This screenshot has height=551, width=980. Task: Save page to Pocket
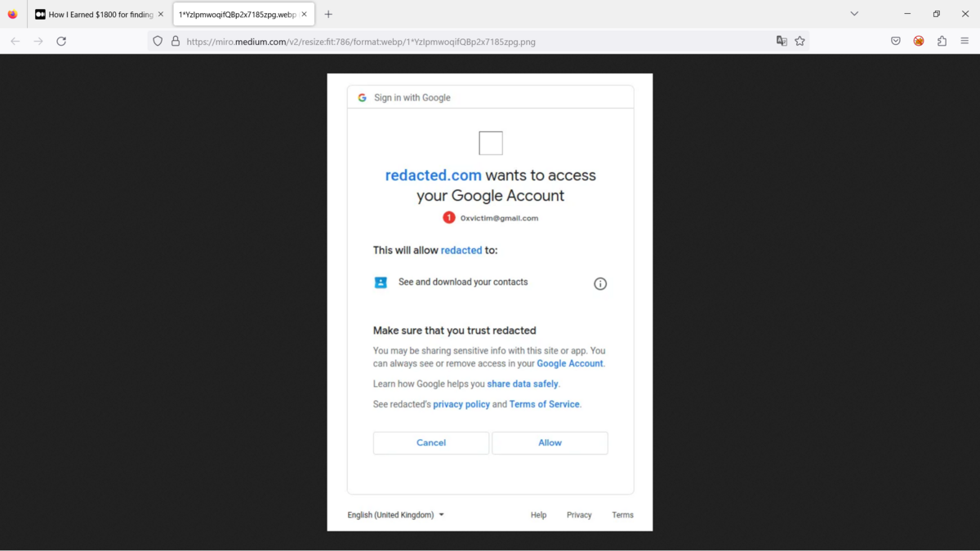point(896,41)
